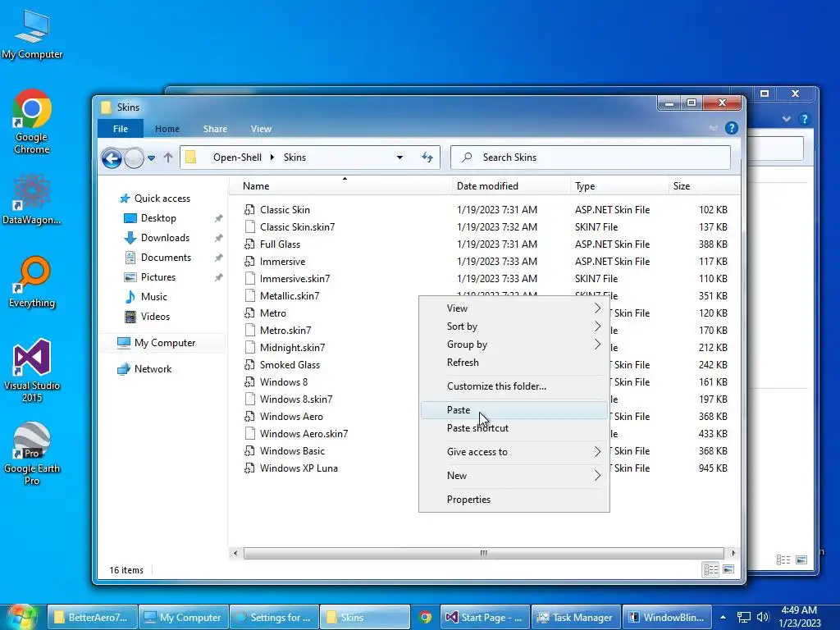Open New submenu in context menu
Screen dimensions: 840x630
[514, 475]
